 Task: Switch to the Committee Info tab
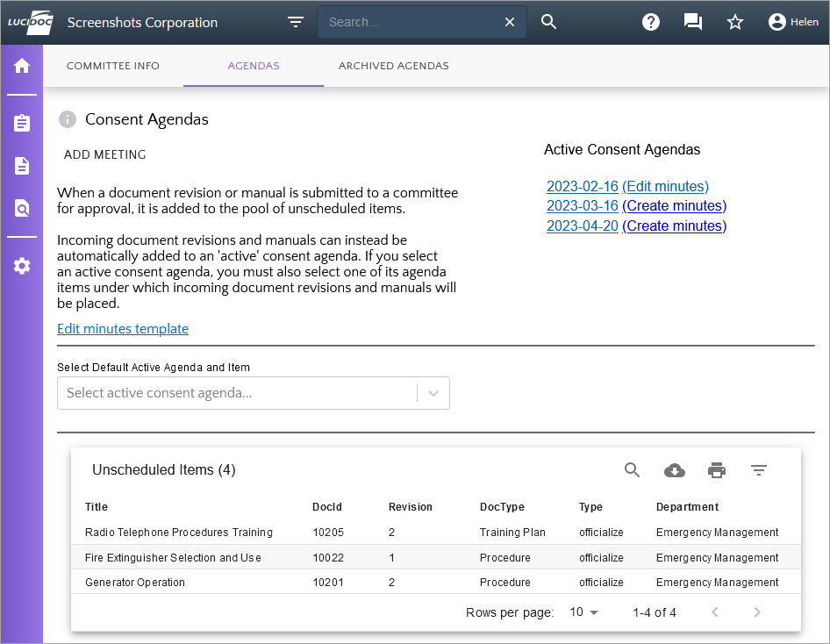tap(113, 66)
